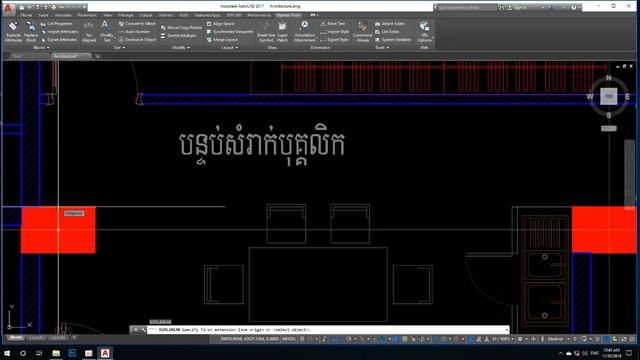
Task: Click Align Space tool
Action: (220, 24)
